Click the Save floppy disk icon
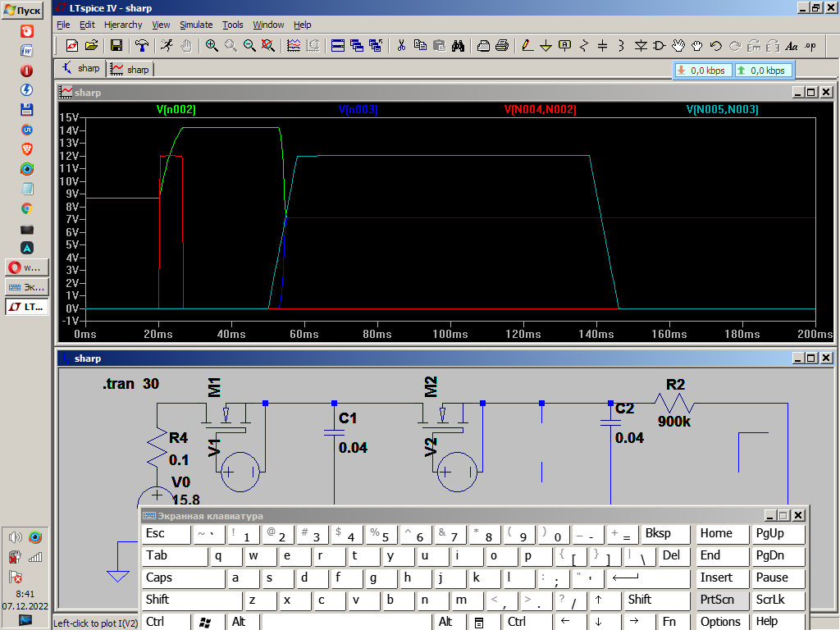The height and width of the screenshot is (630, 840). coord(116,45)
